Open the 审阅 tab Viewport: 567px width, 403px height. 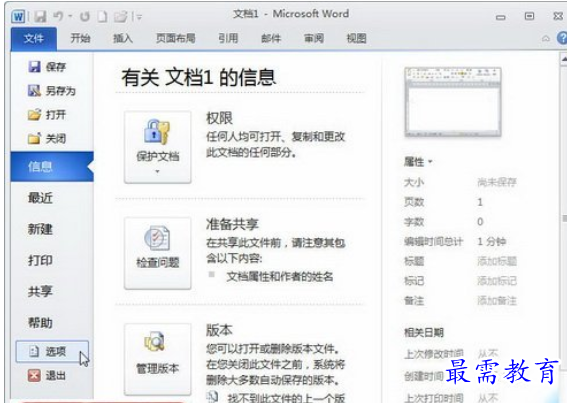314,38
